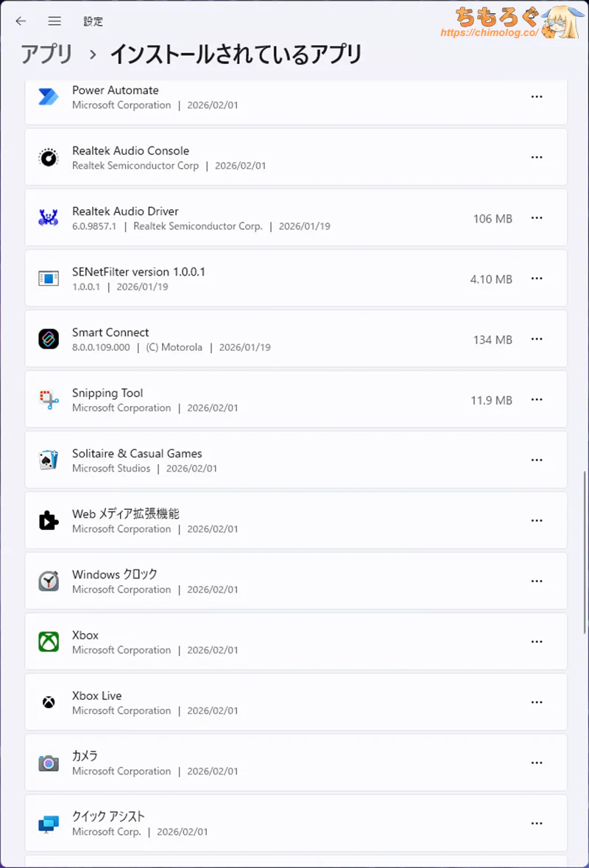Click the Smart Connect app icon
This screenshot has width=589, height=868.
49,339
